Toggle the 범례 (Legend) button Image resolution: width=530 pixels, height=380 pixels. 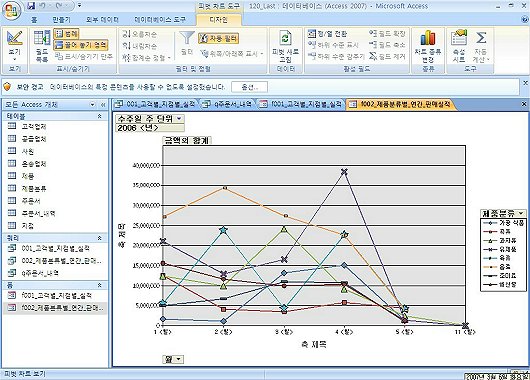tap(66, 33)
